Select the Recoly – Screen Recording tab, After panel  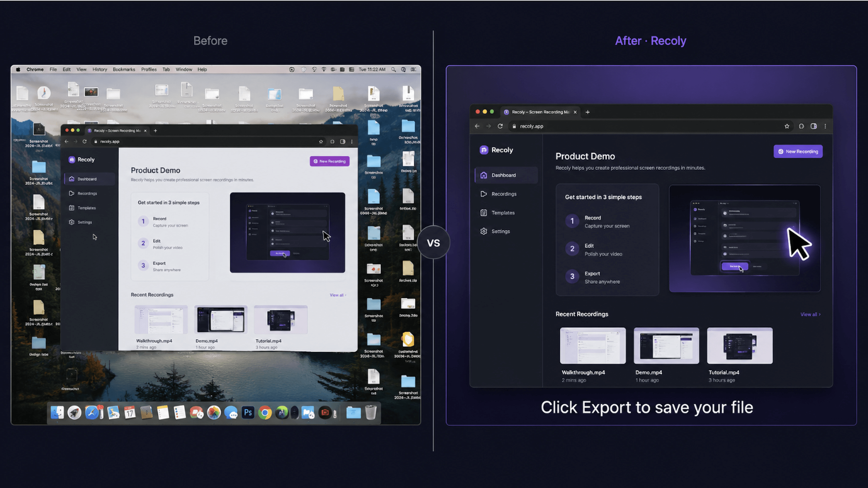540,112
